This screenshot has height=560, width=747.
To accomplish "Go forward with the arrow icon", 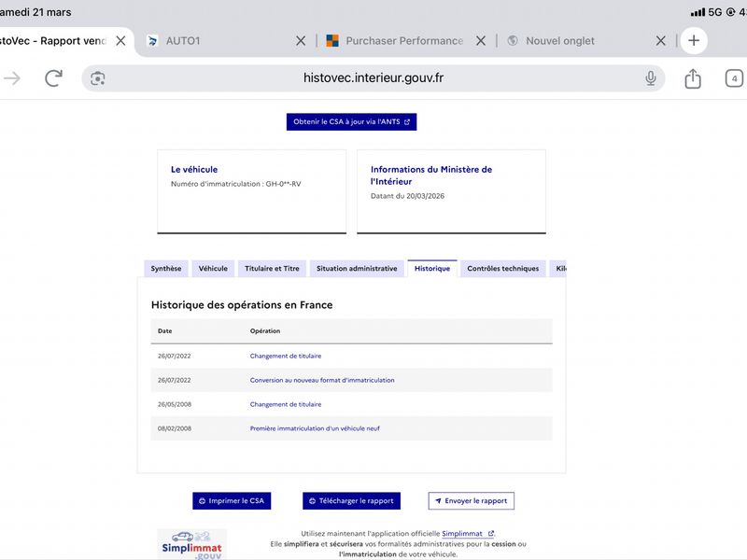I will 12,78.
